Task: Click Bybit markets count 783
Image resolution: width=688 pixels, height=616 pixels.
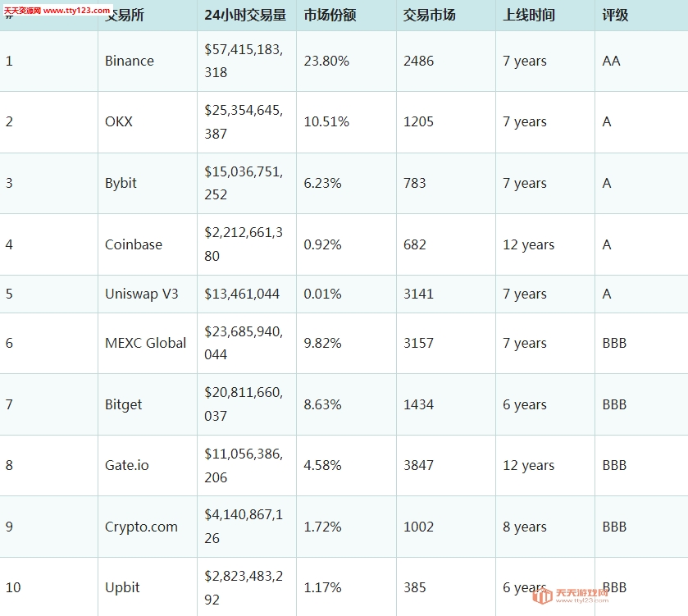Action: (415, 183)
